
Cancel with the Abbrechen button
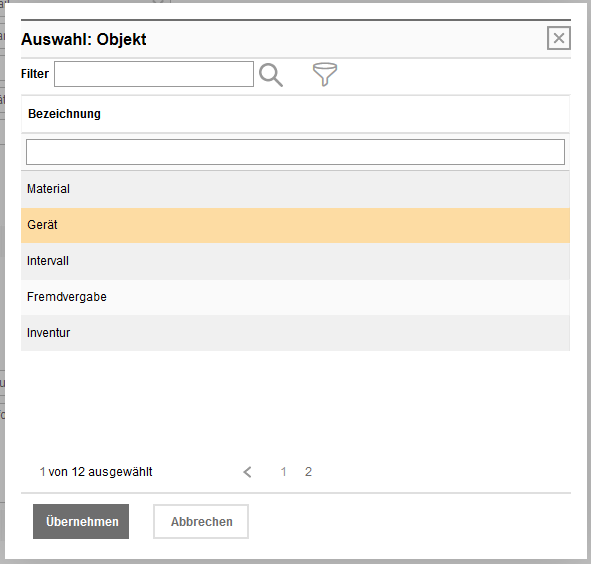click(x=201, y=521)
